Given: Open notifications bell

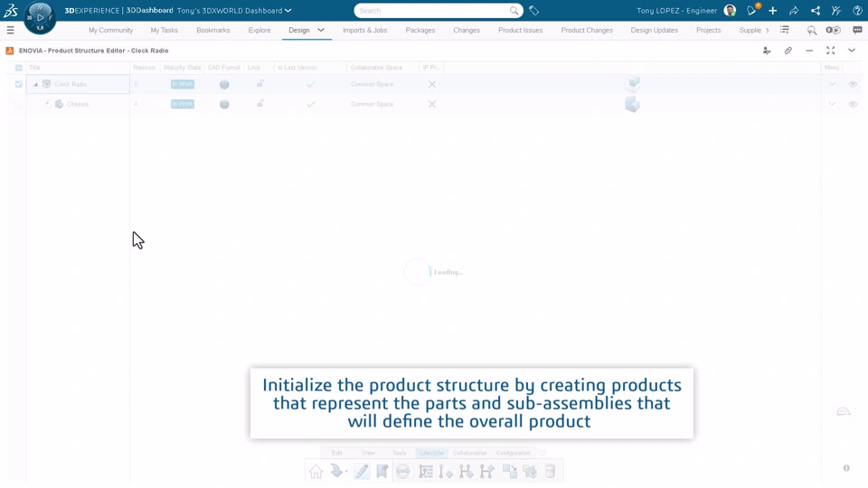Looking at the screenshot, I should 751,10.
